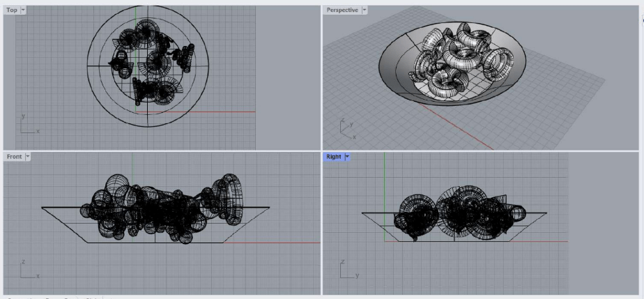Expand the Right viewport dropdown arrow

pyautogui.click(x=348, y=157)
